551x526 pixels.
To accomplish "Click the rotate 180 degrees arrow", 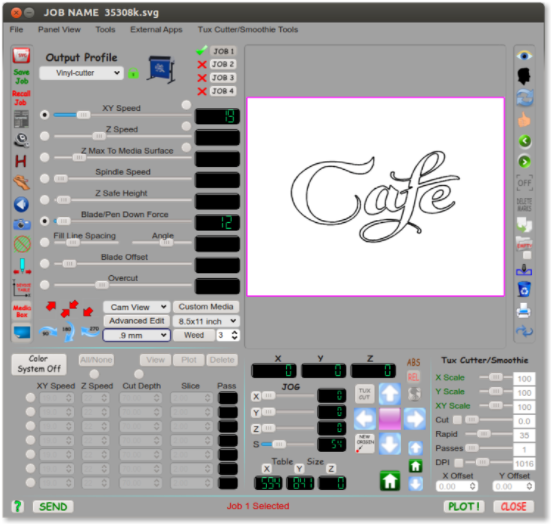I will [68, 331].
